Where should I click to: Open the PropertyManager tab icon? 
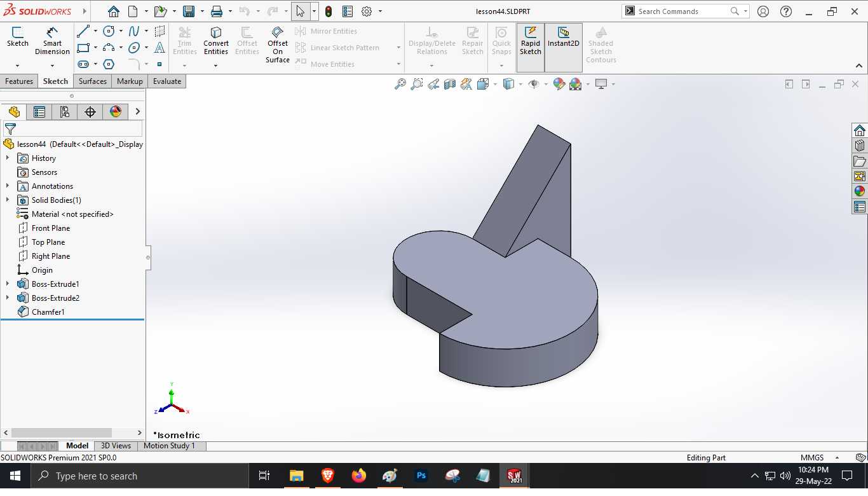tap(39, 112)
